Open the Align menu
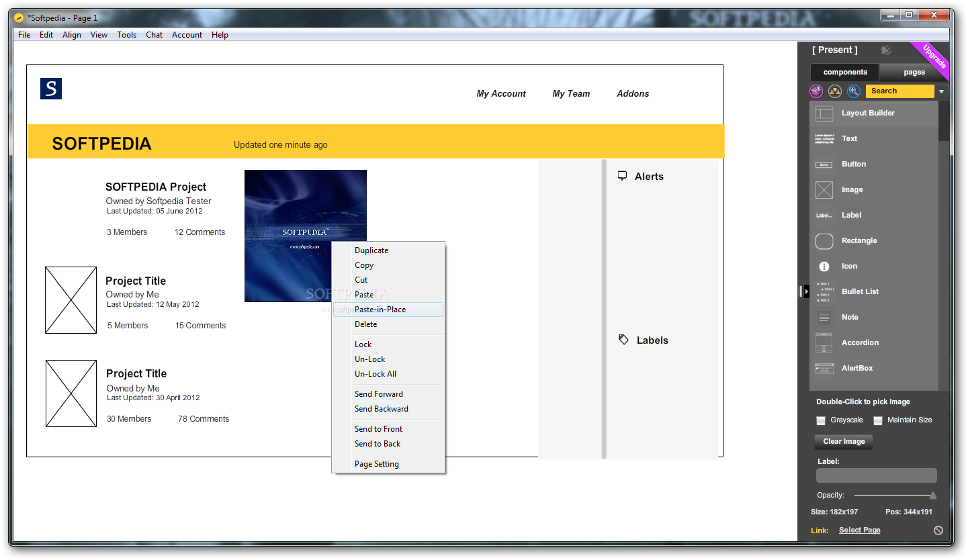This screenshot has width=968, height=560. pos(72,35)
